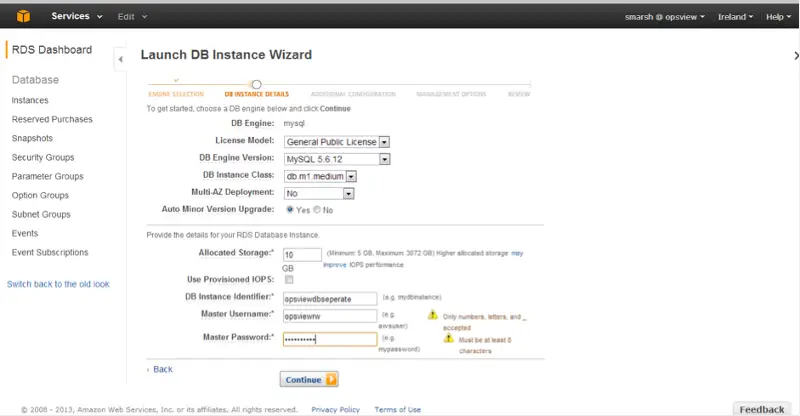Open the License Model dropdown
800x416 pixels.
tap(337, 142)
